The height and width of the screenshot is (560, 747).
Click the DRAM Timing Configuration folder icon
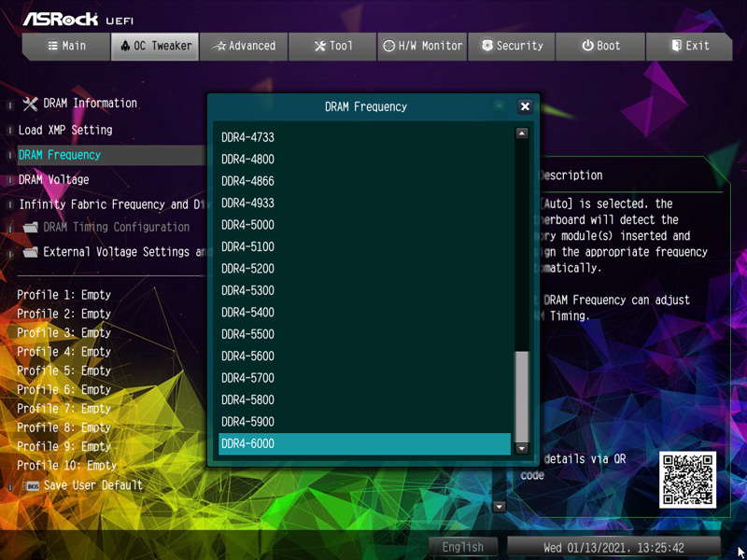coord(30,228)
